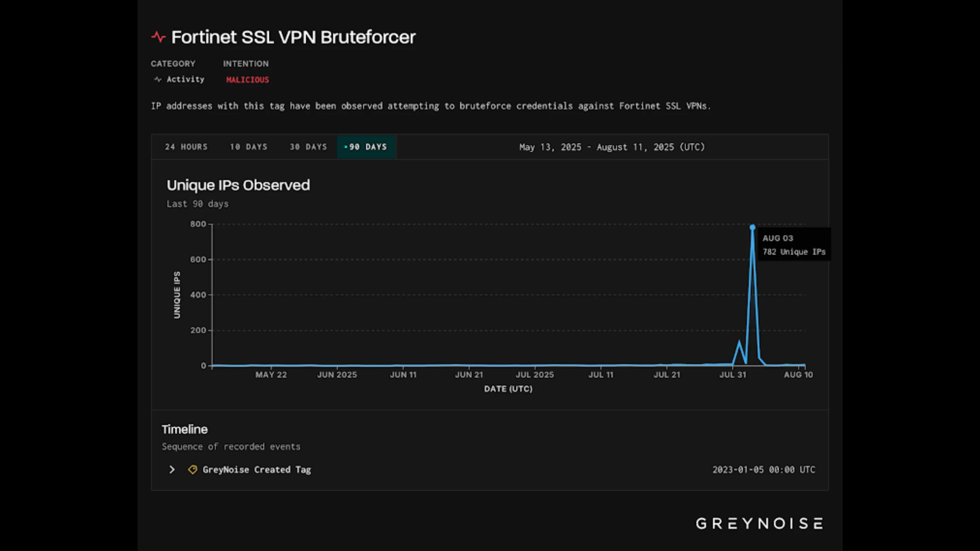Click the 2023-01-05 00:00 UTC timestamp

pos(764,470)
